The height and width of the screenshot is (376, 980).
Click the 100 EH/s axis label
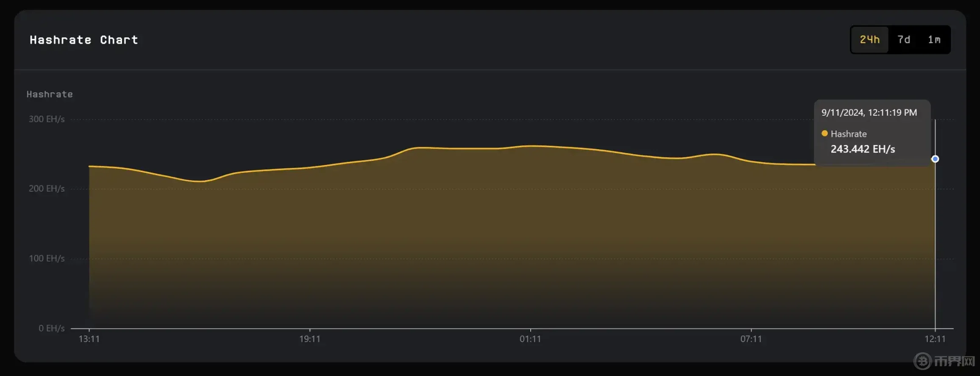tap(47, 259)
